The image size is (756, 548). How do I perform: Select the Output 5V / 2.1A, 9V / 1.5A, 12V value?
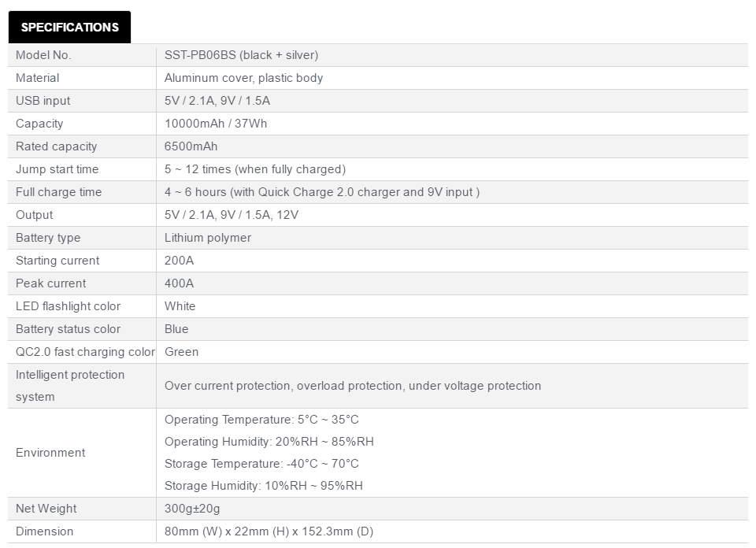[x=232, y=215]
